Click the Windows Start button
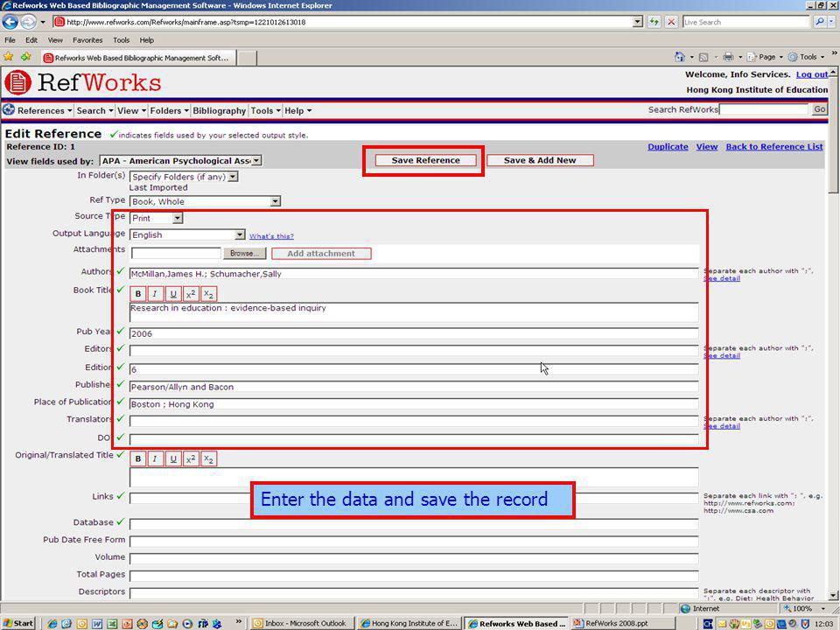Image resolution: width=840 pixels, height=630 pixels. [18, 623]
